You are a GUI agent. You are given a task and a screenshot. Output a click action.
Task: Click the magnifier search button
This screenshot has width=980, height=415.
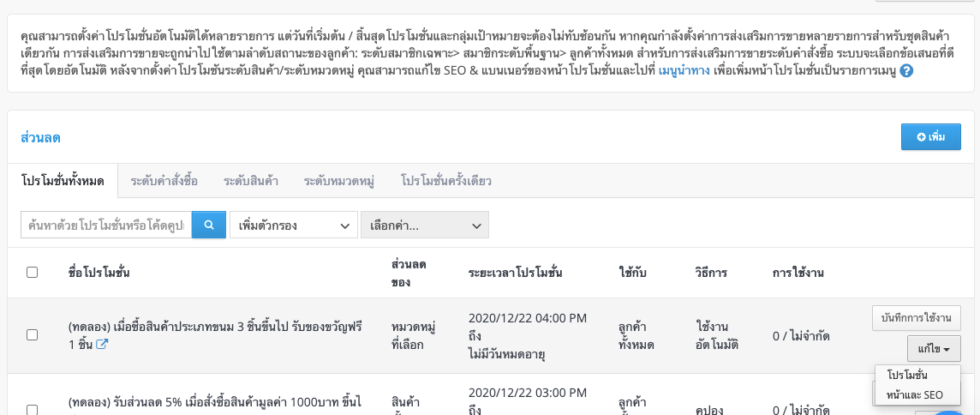pos(209,226)
